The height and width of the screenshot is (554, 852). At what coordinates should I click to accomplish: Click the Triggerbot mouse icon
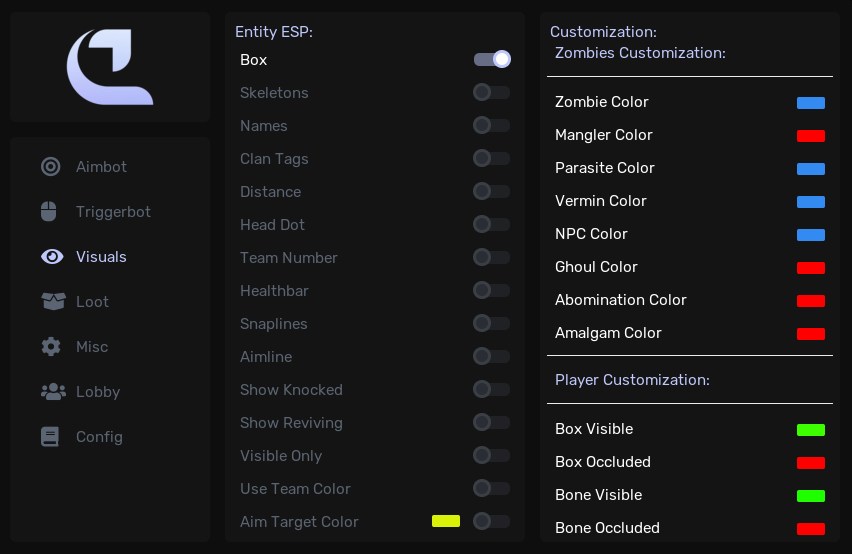click(x=48, y=211)
